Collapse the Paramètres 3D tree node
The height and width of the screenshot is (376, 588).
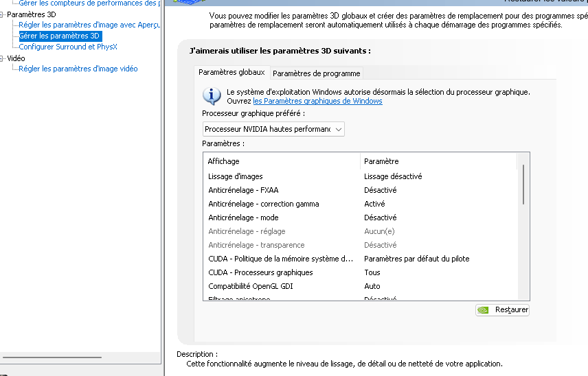tap(1, 15)
